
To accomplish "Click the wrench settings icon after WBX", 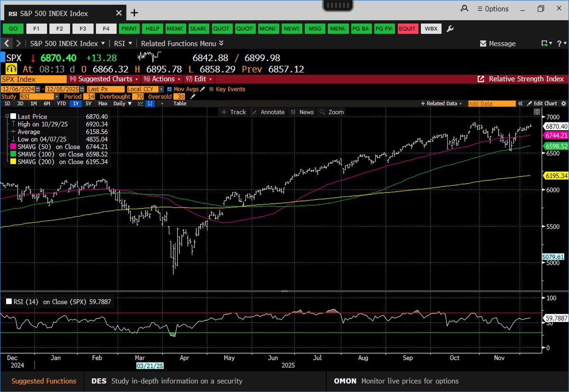I will 450,28.
